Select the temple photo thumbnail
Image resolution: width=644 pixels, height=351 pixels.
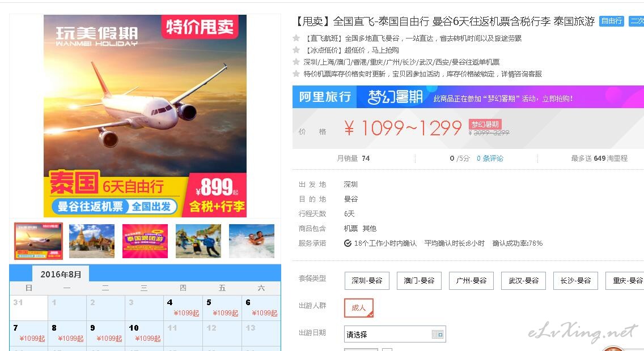click(92, 241)
